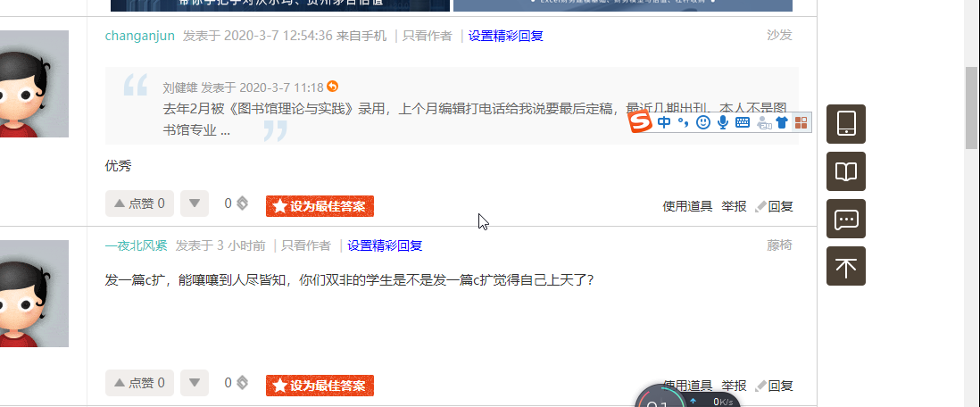This screenshot has height=407, width=980.
Task: Open the chat message bubble sidebar icon
Action: (845, 219)
